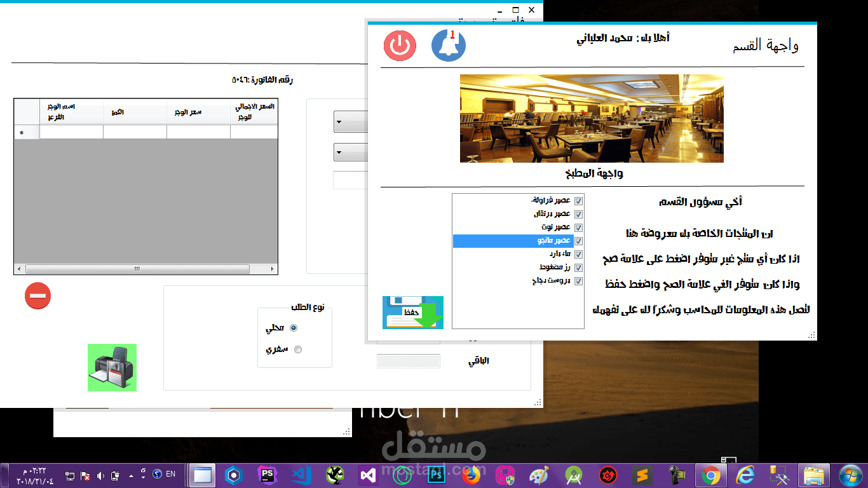This screenshot has width=868, height=488.
Task: Click the asterisk new-row header in the grid
Action: 27,132
